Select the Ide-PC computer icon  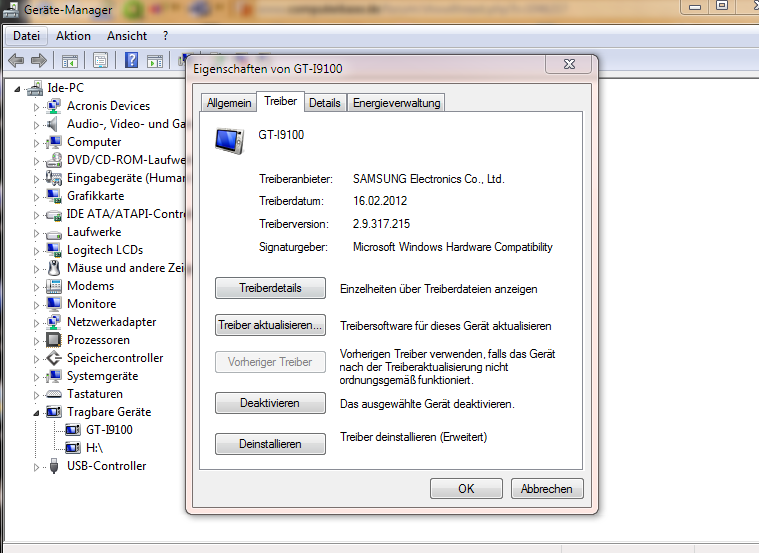[x=35, y=88]
